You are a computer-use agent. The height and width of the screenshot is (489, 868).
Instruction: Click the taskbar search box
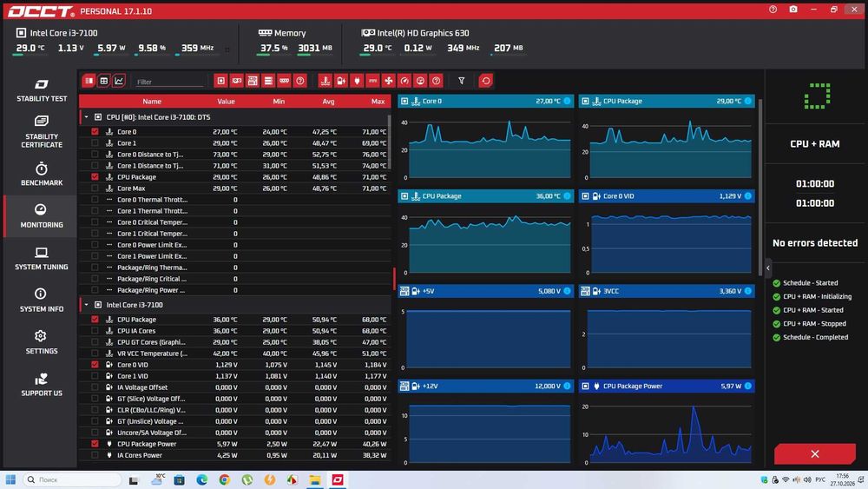(72, 479)
